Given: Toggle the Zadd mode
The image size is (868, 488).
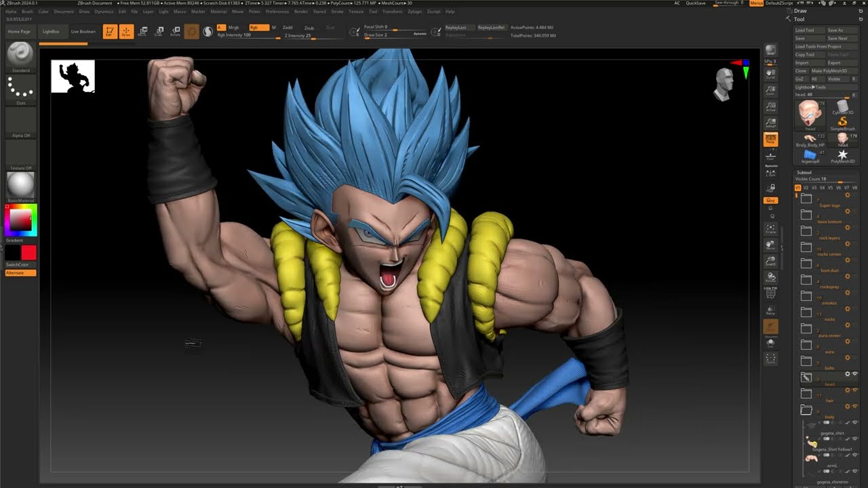Looking at the screenshot, I should [288, 28].
